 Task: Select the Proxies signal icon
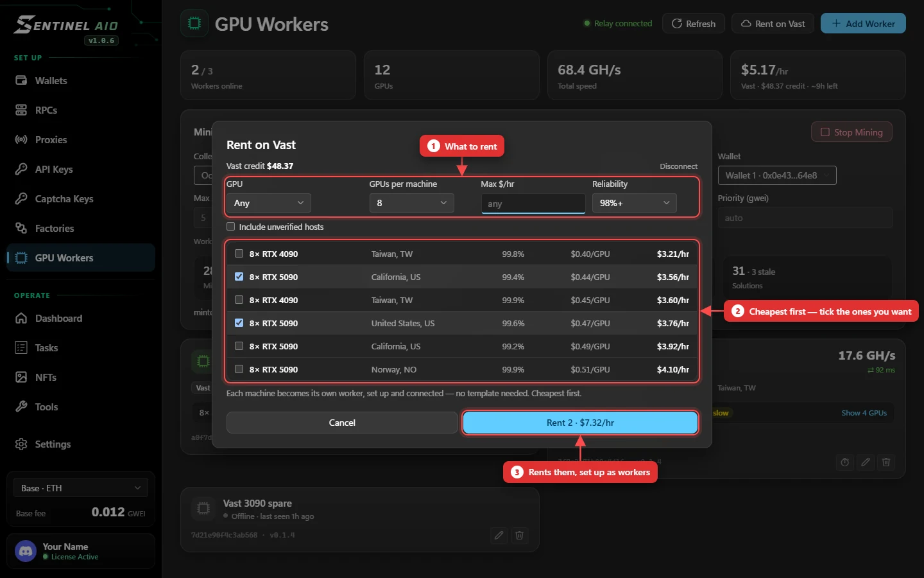21,139
